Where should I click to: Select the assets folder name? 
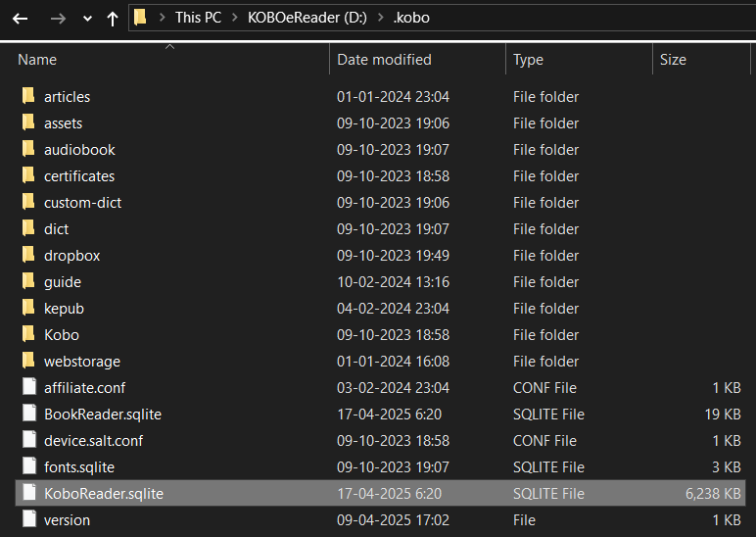(x=63, y=123)
